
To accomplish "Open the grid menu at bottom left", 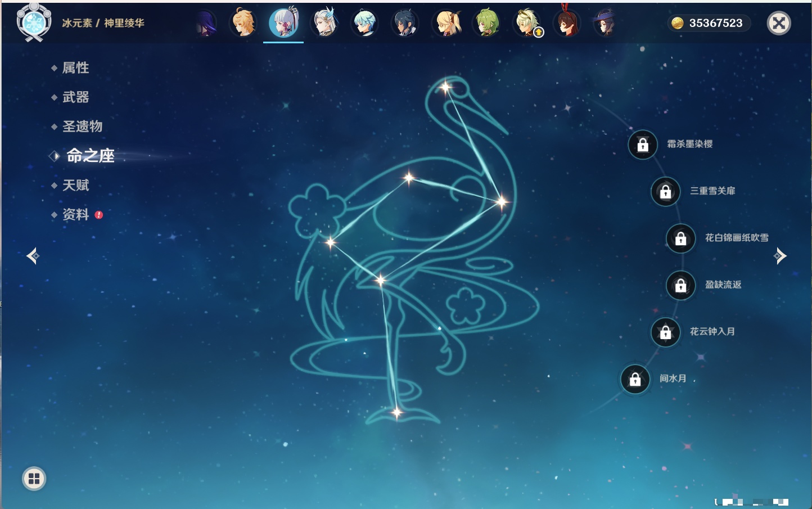I will click(x=34, y=479).
